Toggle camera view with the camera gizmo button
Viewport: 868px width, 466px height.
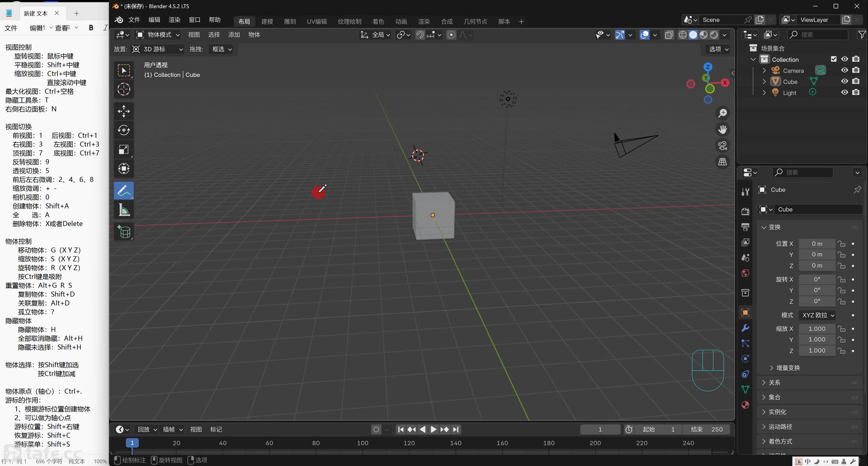(x=722, y=145)
